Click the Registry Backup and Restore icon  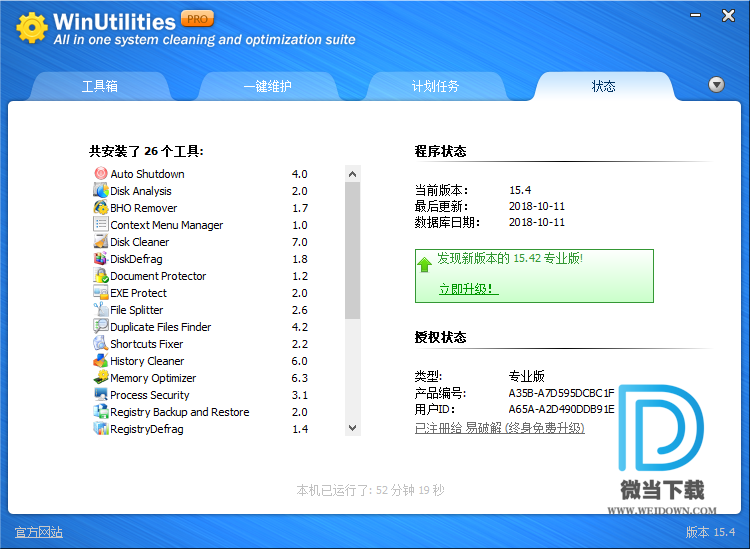(100, 411)
